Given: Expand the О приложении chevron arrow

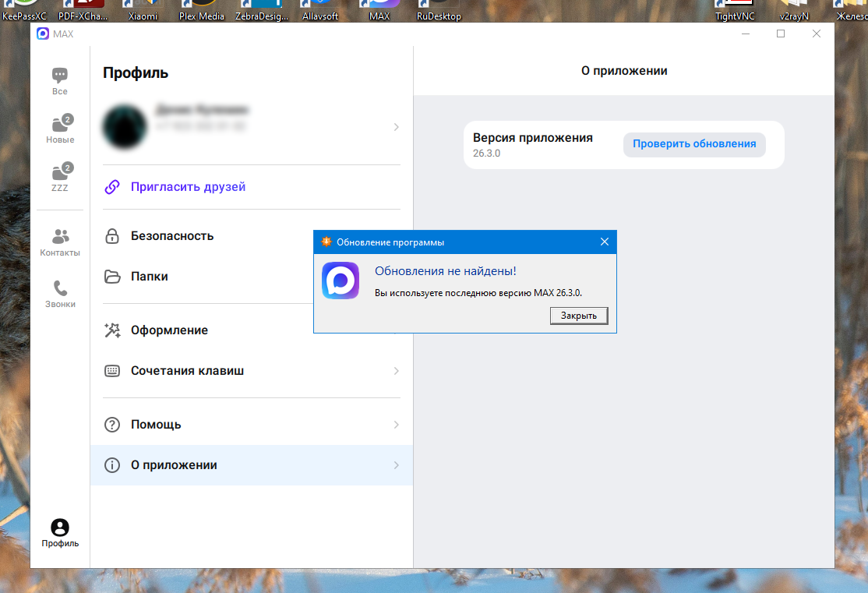Looking at the screenshot, I should [x=397, y=465].
